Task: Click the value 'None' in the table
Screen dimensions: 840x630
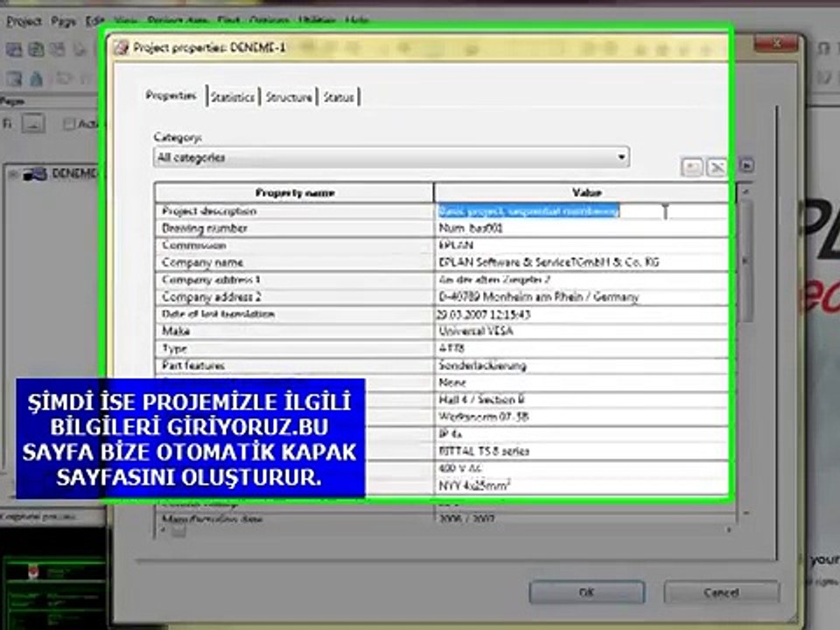Action: tap(452, 382)
